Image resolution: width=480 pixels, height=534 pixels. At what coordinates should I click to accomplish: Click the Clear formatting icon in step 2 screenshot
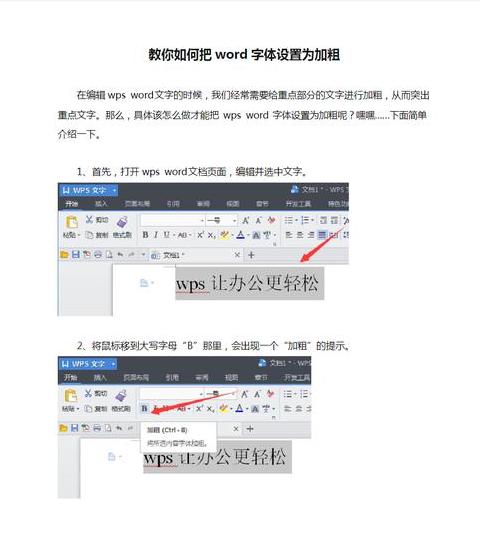pos(270,394)
